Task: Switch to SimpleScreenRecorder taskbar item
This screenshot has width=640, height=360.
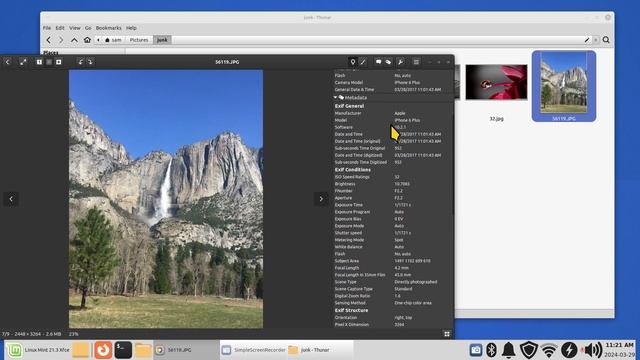Action: 253,350
